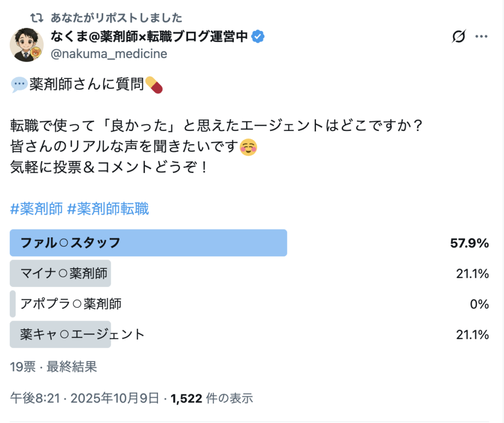Click the speech bubble emoji in the post
Viewport: 504px width, 423px height.
click(x=19, y=85)
